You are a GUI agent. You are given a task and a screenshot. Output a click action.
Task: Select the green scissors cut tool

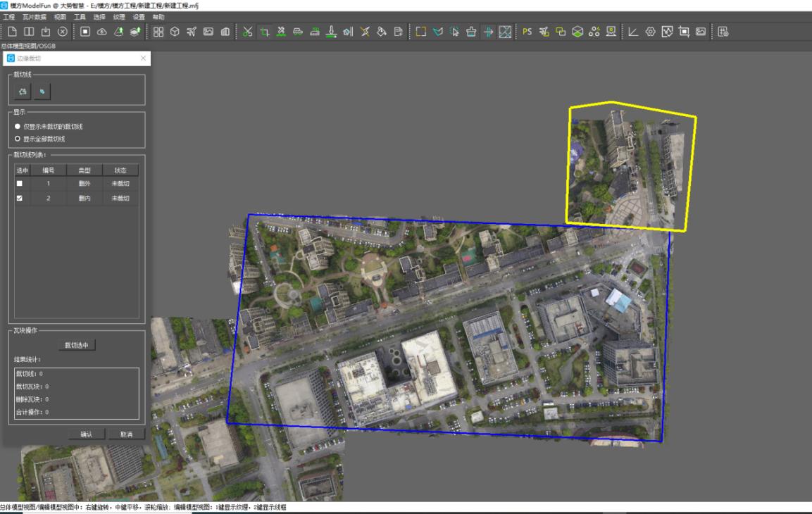pyautogui.click(x=247, y=32)
